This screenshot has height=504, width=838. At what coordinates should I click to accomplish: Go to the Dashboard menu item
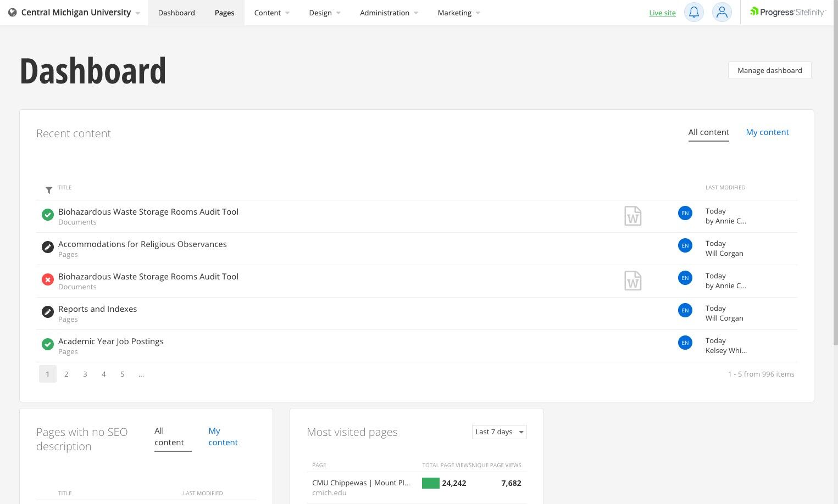click(x=176, y=13)
